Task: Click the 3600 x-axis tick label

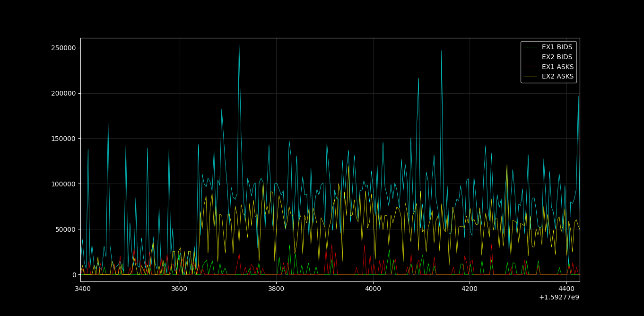Action: tap(179, 288)
